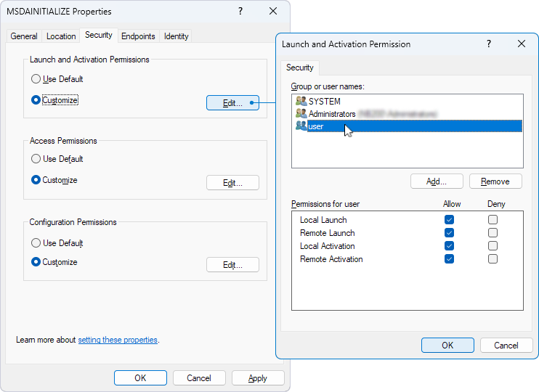
Task: Click the Remote Activation permission label
Action: tap(331, 259)
